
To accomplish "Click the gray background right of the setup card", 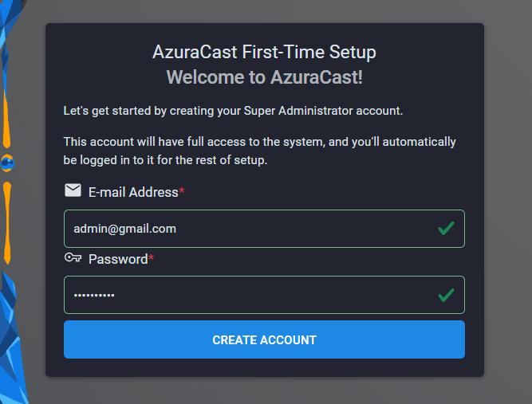I will pos(508,199).
